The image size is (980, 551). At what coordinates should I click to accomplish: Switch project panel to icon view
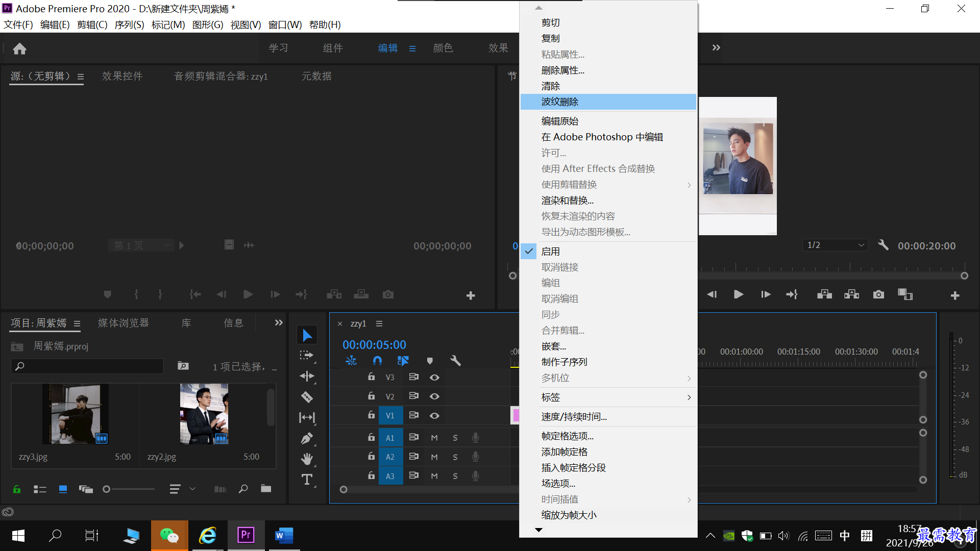tap(63, 489)
